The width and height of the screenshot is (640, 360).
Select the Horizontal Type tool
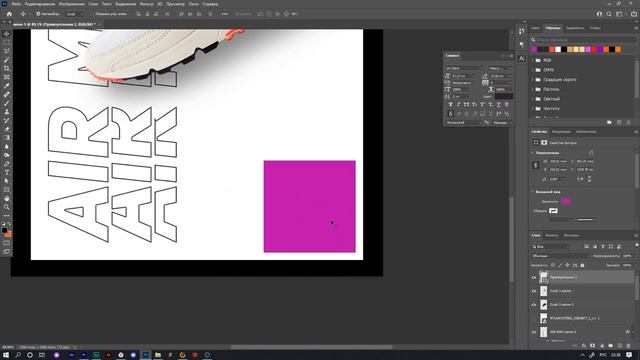(x=7, y=172)
